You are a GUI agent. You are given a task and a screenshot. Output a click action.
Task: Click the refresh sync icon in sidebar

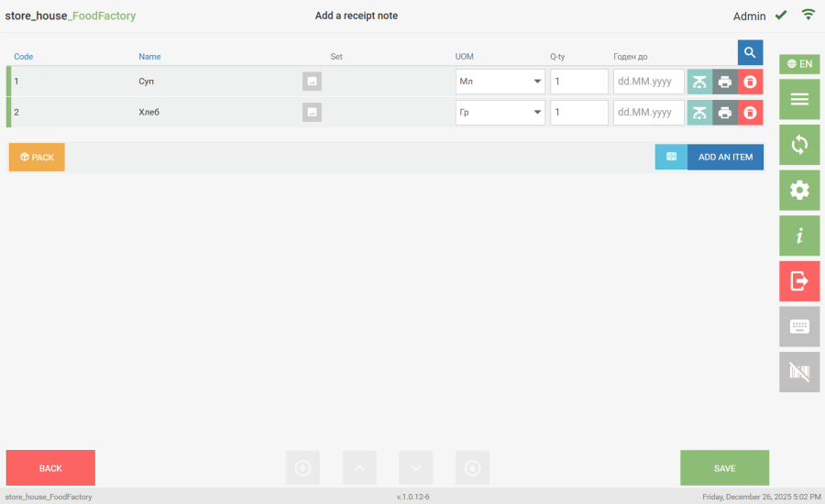tap(799, 145)
